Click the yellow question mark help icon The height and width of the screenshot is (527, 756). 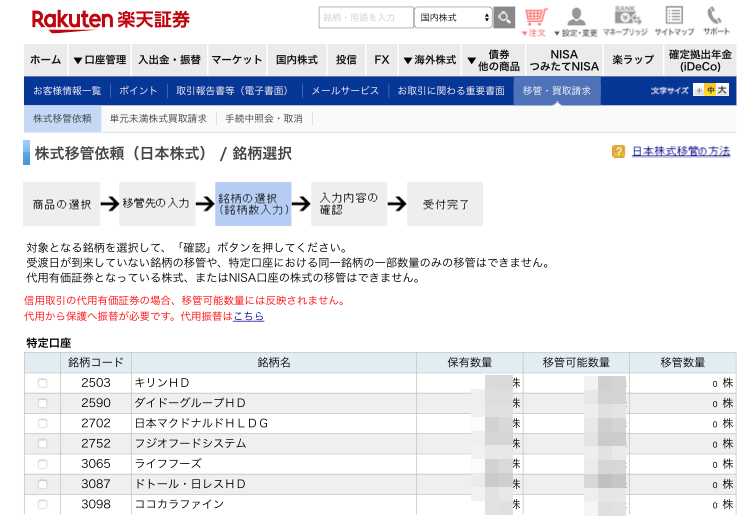pos(618,151)
